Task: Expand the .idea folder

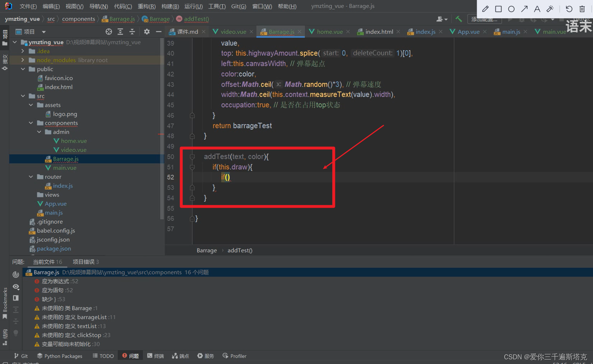Action: click(23, 51)
